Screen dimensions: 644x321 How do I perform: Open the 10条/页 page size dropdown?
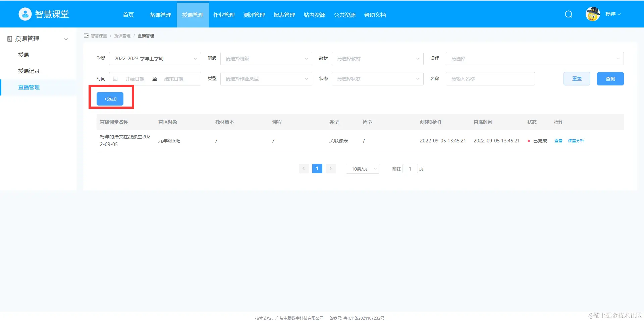tap(363, 169)
